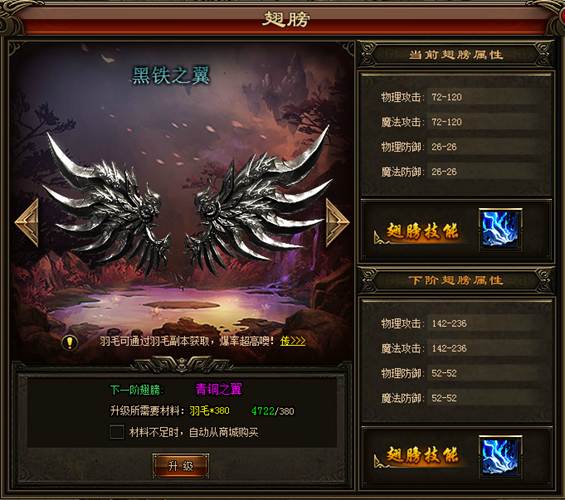
Task: Click the yellow exclamation hint icon
Action: [70, 342]
